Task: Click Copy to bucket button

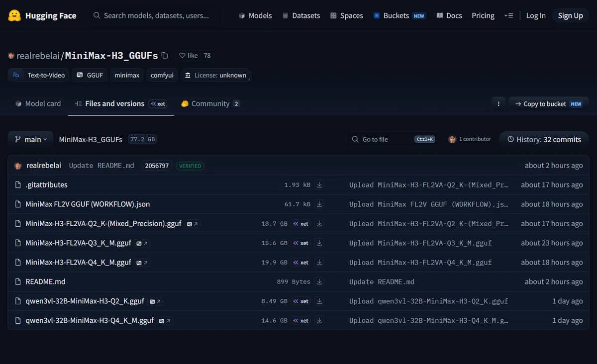Action: point(549,104)
